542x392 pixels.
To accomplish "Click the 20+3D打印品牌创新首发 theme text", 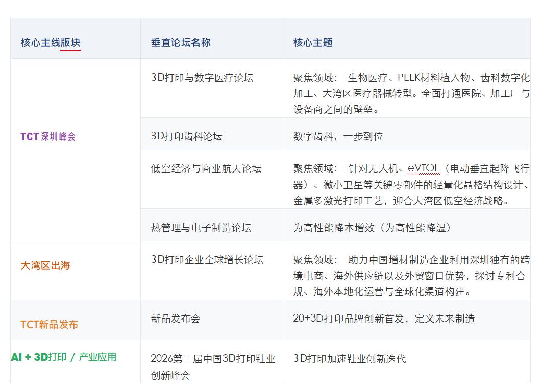I will pos(349,318).
